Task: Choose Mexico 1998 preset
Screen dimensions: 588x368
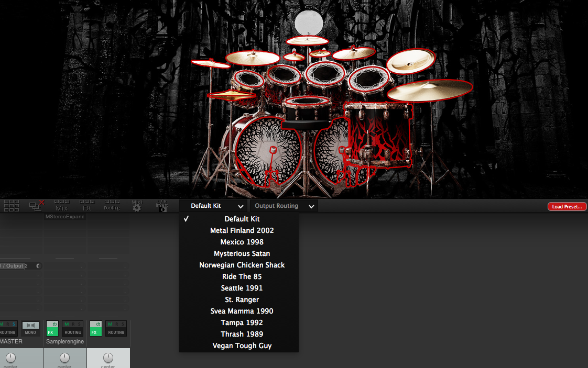Action: 239,242
